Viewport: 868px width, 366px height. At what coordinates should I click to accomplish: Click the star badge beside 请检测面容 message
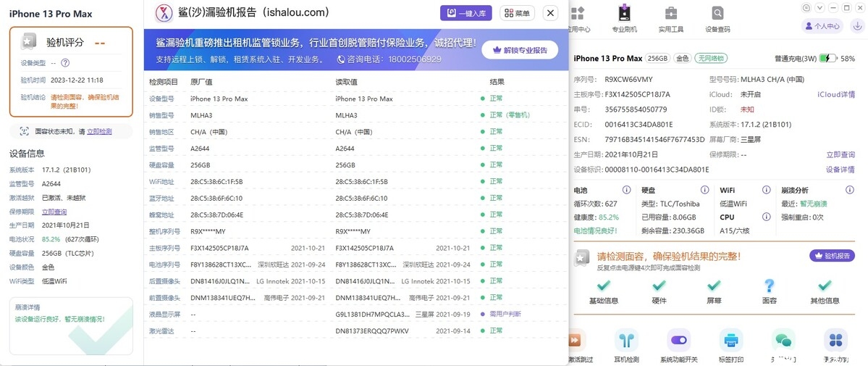click(x=582, y=258)
